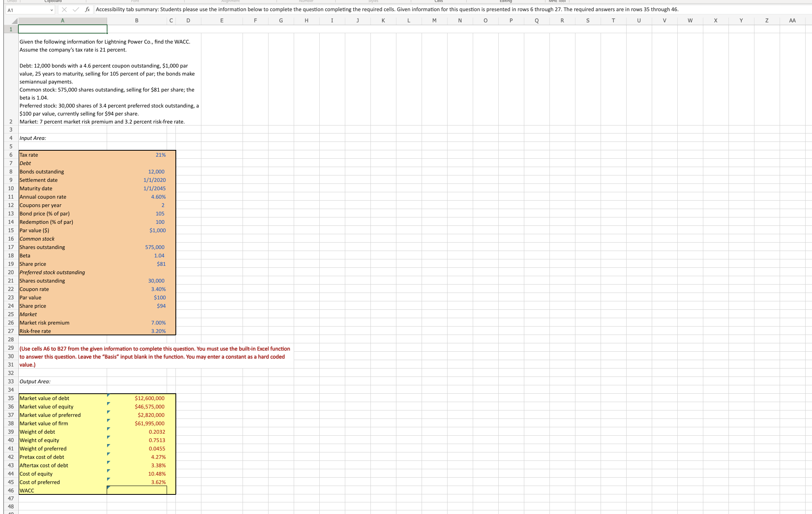This screenshot has width=812, height=514.
Task: Click the Editing ribbon group label
Action: tap(505, 1)
